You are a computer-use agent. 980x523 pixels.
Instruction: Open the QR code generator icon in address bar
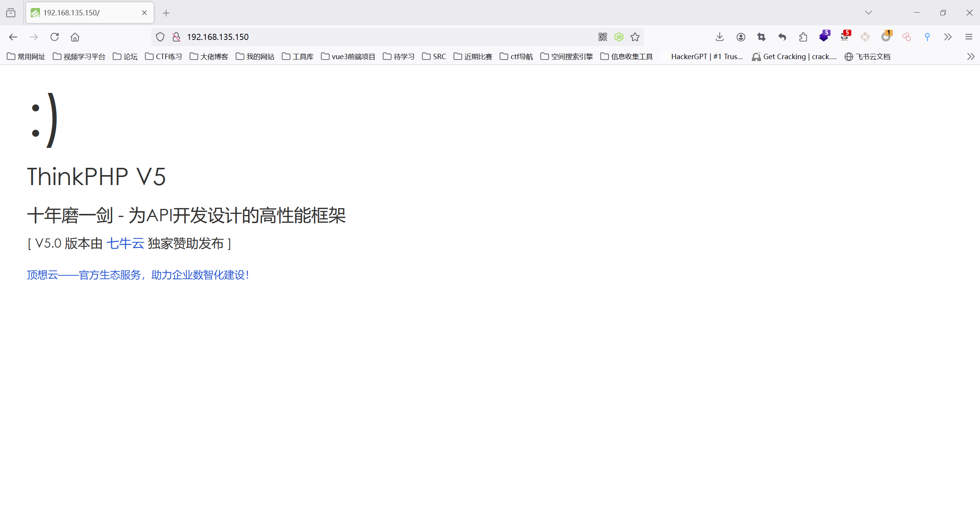click(x=602, y=37)
